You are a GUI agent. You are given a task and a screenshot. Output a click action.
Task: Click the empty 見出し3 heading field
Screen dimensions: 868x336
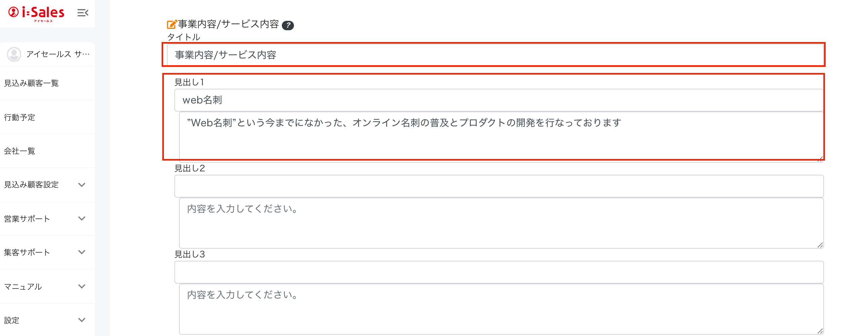tap(499, 272)
